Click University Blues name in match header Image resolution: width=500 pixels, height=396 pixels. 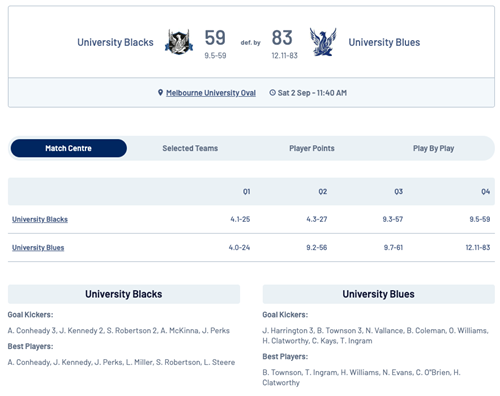click(384, 42)
